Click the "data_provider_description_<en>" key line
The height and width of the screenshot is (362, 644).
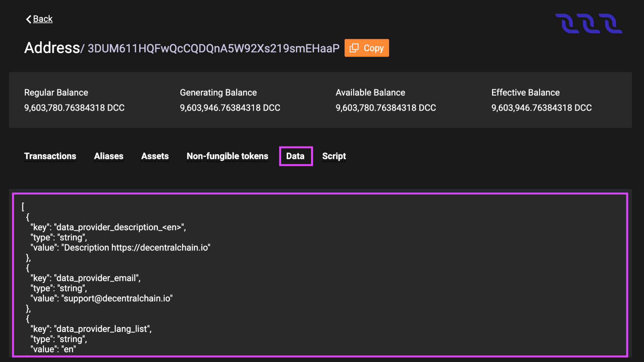tap(108, 227)
